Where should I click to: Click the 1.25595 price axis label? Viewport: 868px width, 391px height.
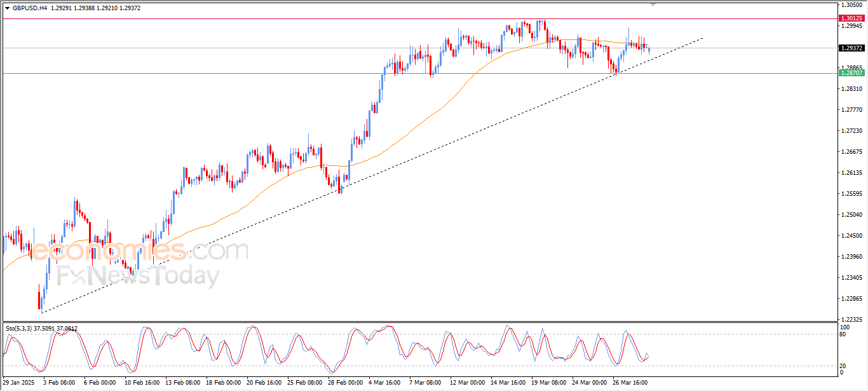(850, 194)
